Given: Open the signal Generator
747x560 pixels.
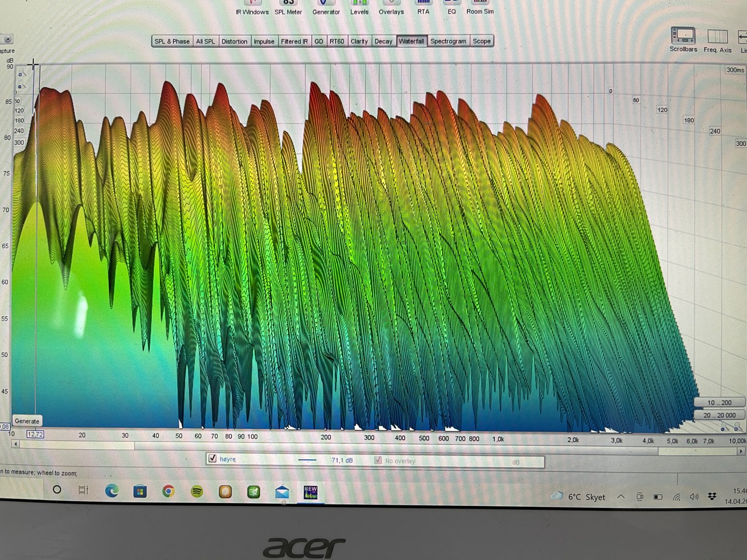Looking at the screenshot, I should [x=326, y=8].
